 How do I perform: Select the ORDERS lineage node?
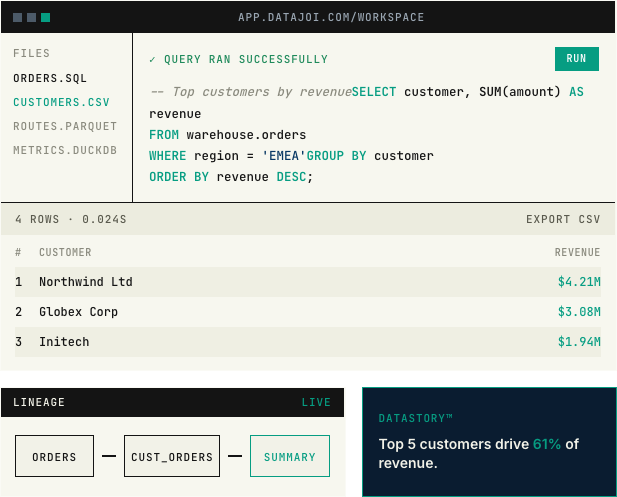pyautogui.click(x=54, y=456)
